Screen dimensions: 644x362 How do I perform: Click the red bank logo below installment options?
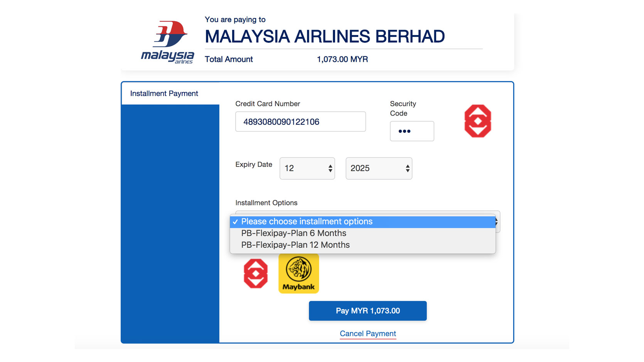point(256,273)
